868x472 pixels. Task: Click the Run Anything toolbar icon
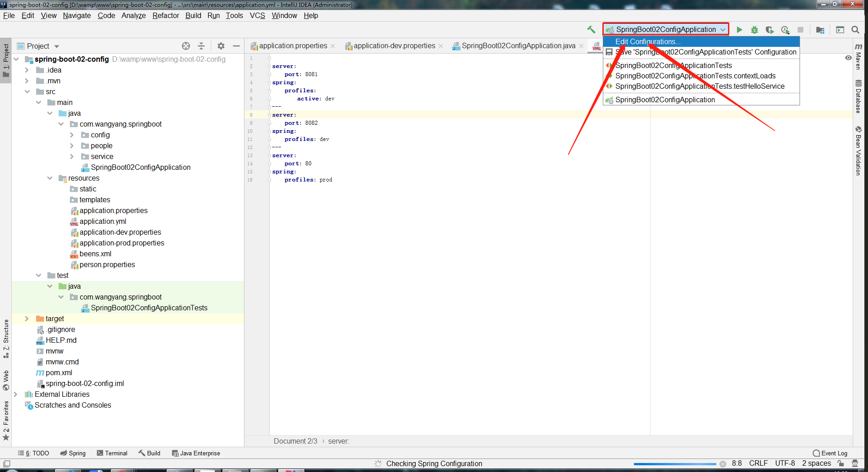point(840,30)
